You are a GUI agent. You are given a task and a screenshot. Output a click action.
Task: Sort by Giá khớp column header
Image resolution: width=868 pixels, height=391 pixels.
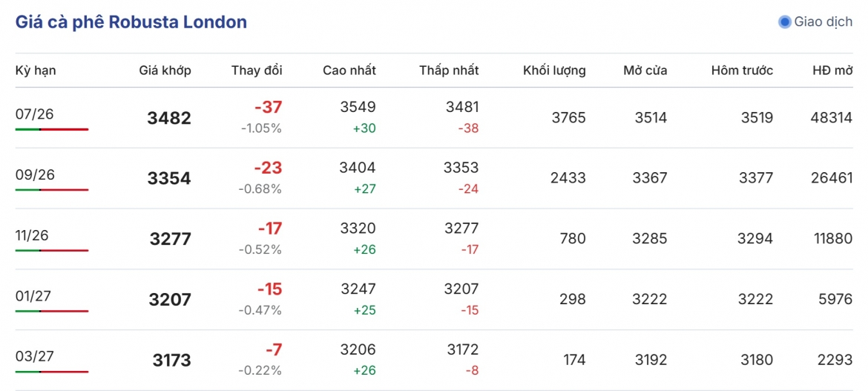(165, 70)
